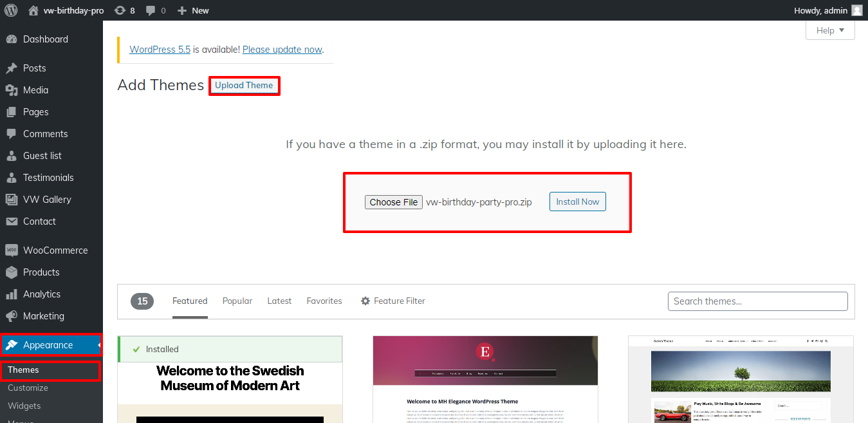Follow the 'Please update now' link

point(282,50)
